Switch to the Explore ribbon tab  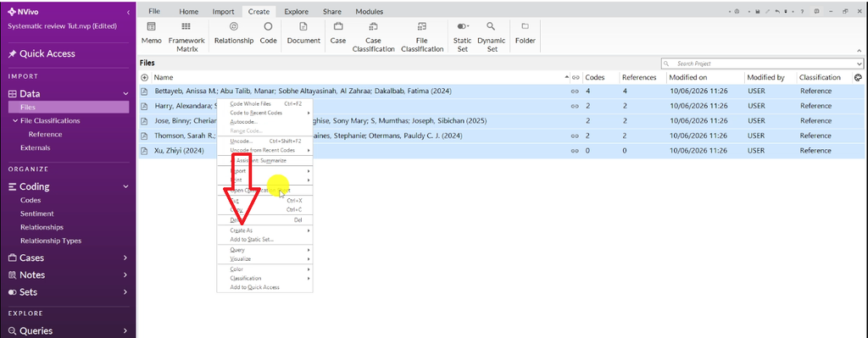pyautogui.click(x=296, y=11)
